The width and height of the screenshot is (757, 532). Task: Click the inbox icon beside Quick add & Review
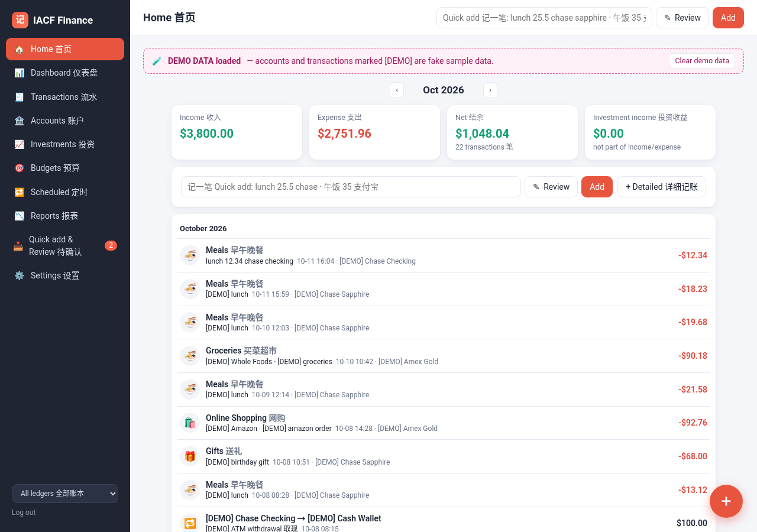(18, 246)
